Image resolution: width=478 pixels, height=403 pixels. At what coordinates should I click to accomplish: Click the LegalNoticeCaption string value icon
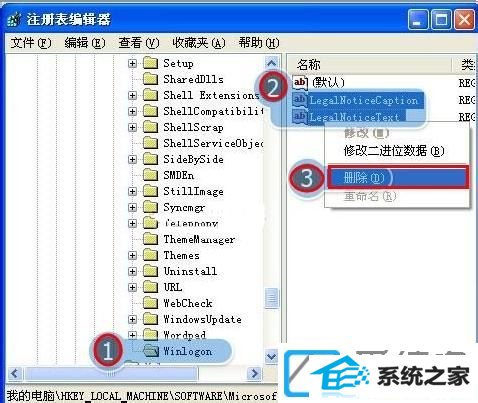click(x=300, y=99)
